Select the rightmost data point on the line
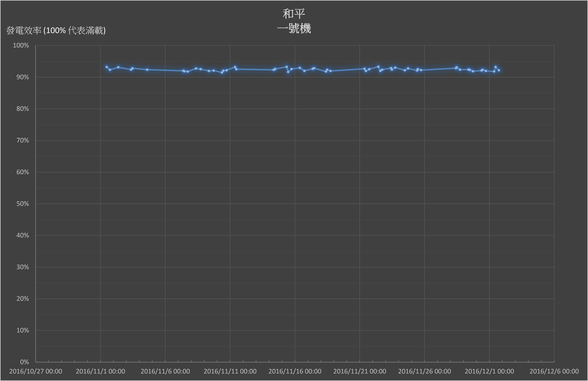The image size is (588, 381). click(499, 70)
